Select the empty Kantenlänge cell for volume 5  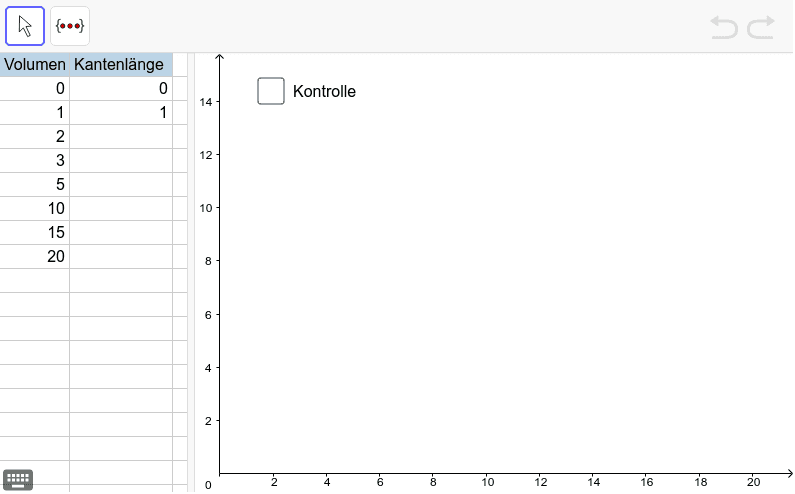(x=120, y=185)
